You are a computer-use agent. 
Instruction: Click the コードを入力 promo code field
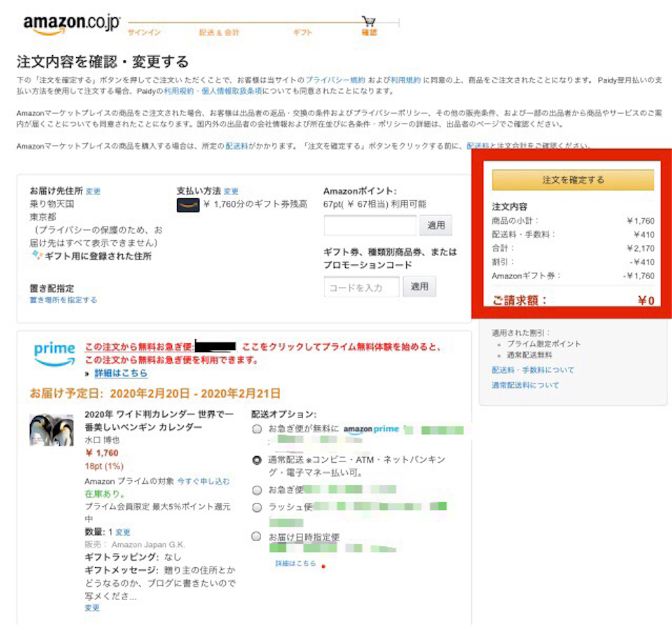click(362, 287)
